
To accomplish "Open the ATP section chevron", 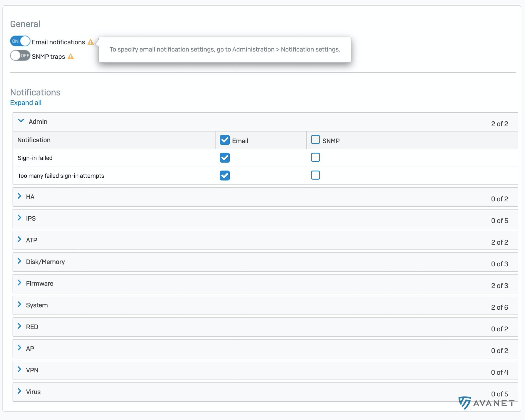I will click(x=19, y=240).
